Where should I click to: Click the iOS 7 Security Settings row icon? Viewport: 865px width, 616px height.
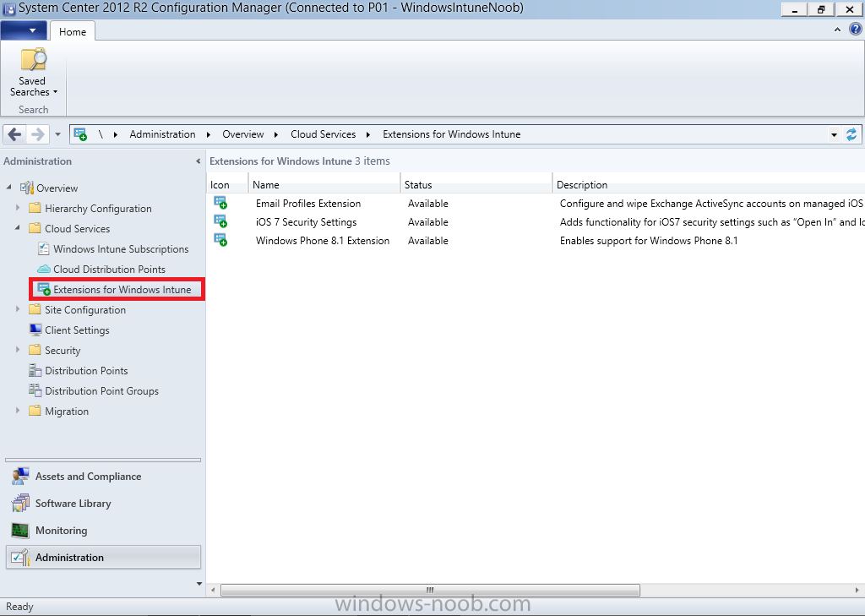point(220,222)
